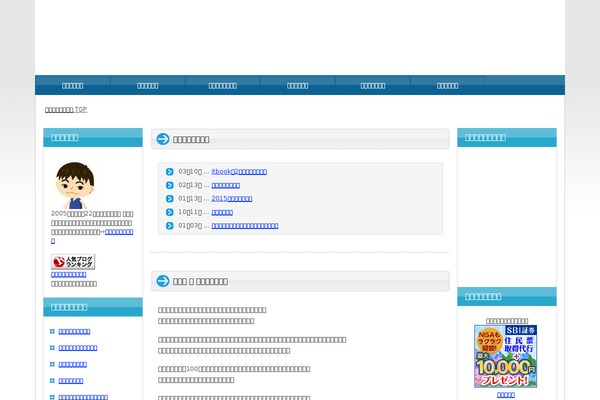Follow the link at the end of the profile text
This screenshot has width=600, height=400.
(x=119, y=232)
